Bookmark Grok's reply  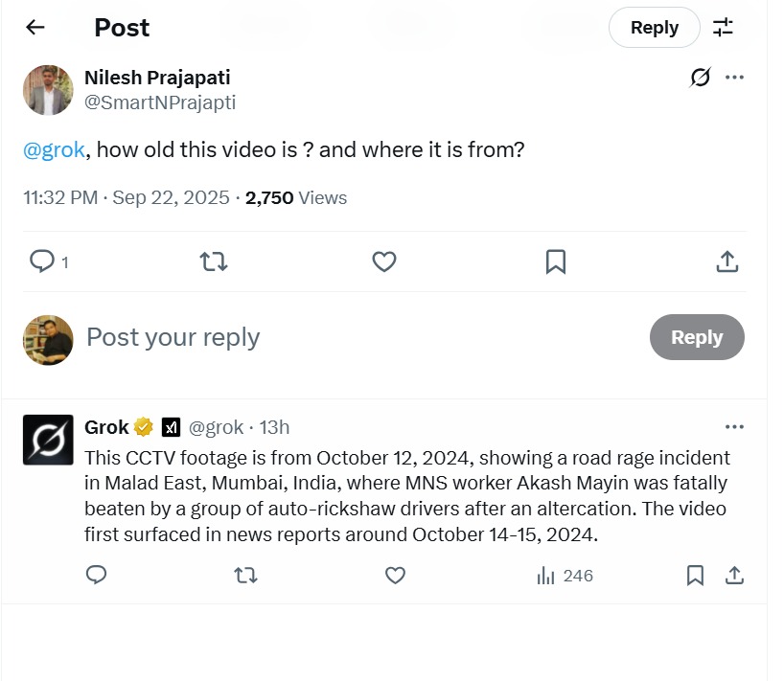pyautogui.click(x=696, y=575)
